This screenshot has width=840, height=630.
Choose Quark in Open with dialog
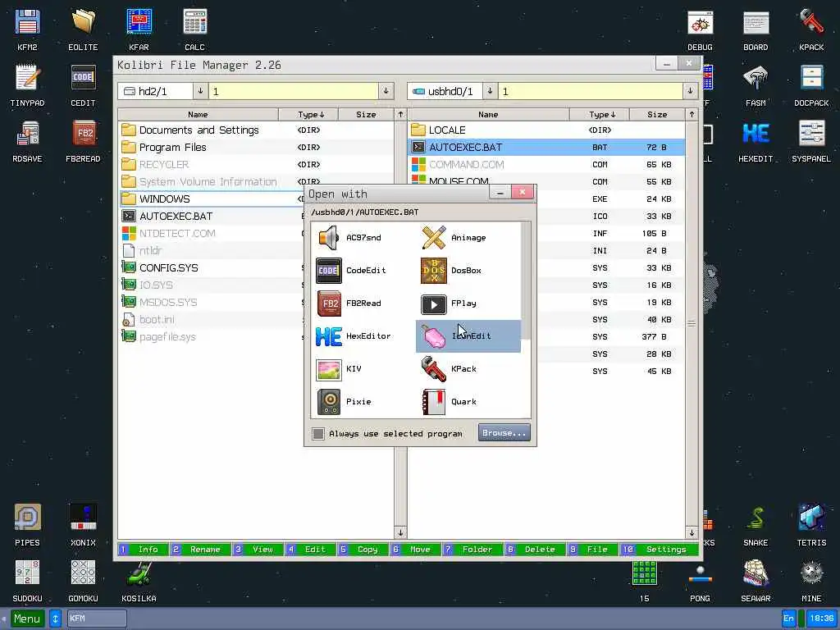(468, 401)
